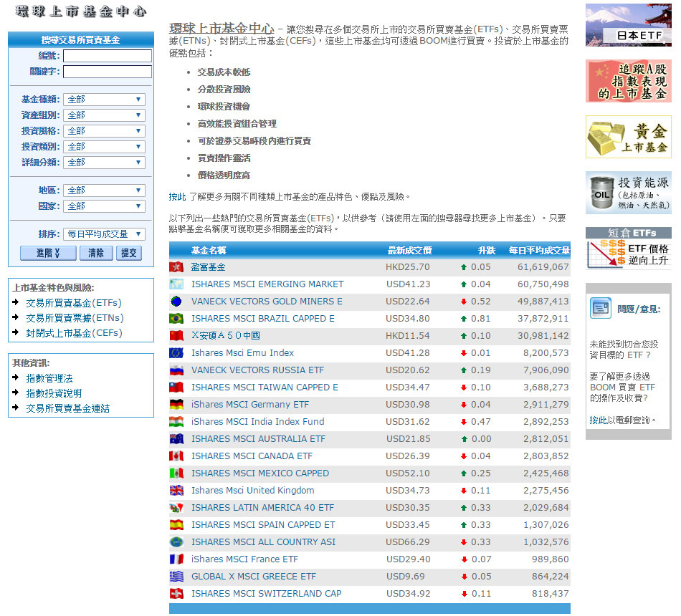Click the India flag beside iShares MSCI India Index Fund
Screen dimensions: 681x616
(176, 421)
